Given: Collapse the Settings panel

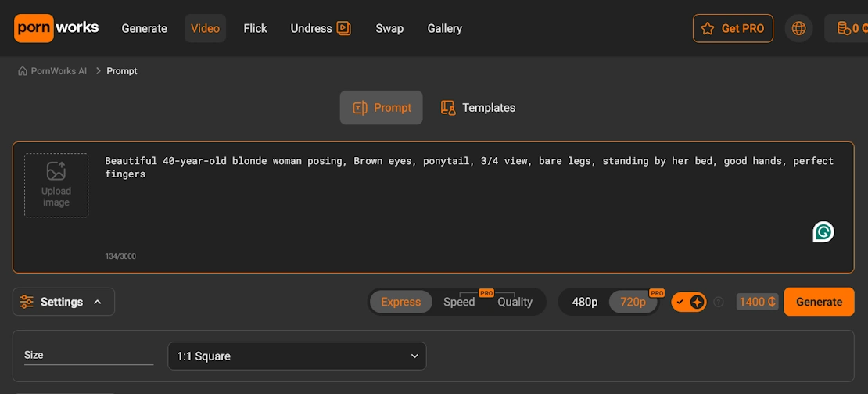Looking at the screenshot, I should 63,302.
